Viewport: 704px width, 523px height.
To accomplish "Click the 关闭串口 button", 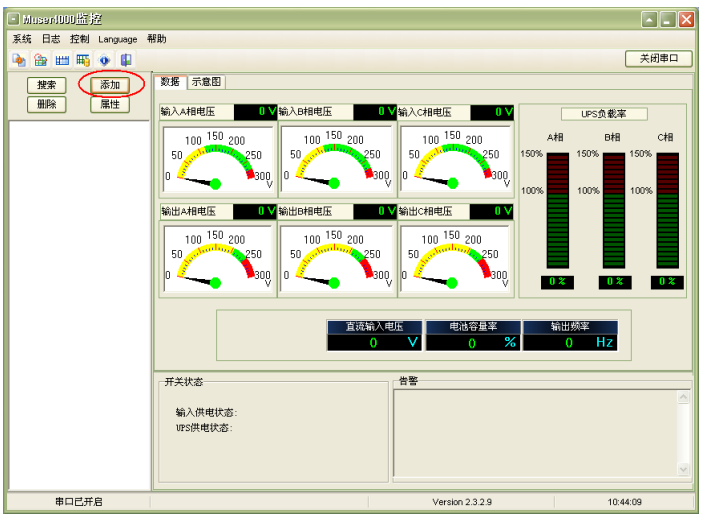I will point(658,59).
